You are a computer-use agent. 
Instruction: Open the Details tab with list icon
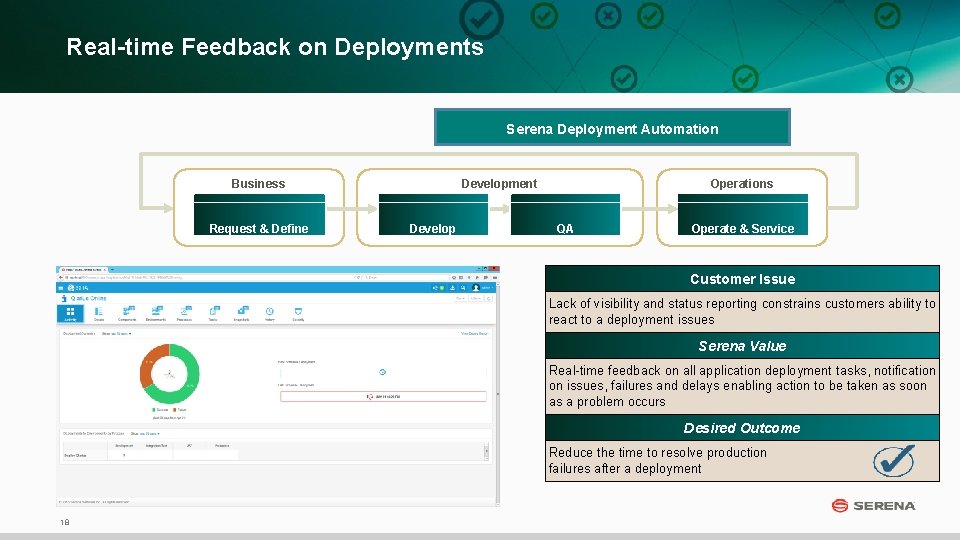coord(99,313)
